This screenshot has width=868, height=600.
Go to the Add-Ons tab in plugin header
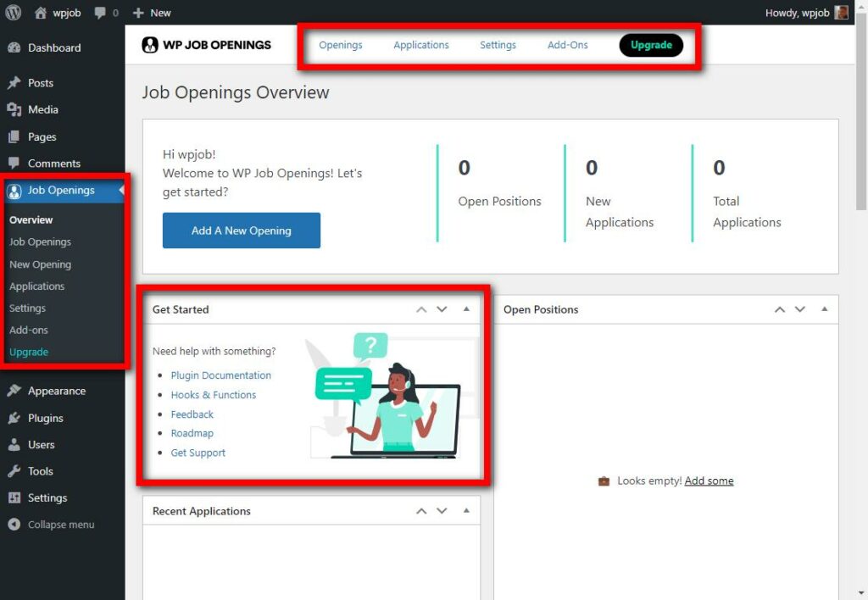tap(567, 45)
